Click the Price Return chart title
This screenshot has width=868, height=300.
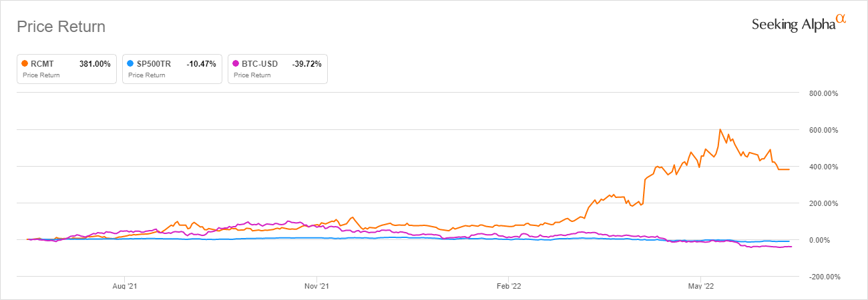[x=61, y=27]
